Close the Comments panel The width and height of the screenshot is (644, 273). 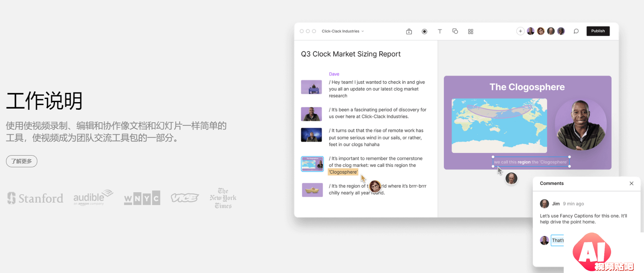click(x=632, y=183)
